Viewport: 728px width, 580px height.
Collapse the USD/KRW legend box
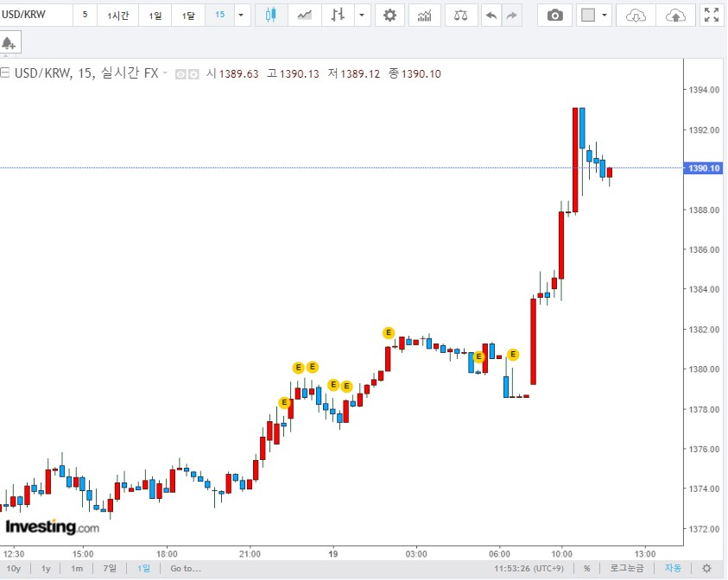coord(4,72)
